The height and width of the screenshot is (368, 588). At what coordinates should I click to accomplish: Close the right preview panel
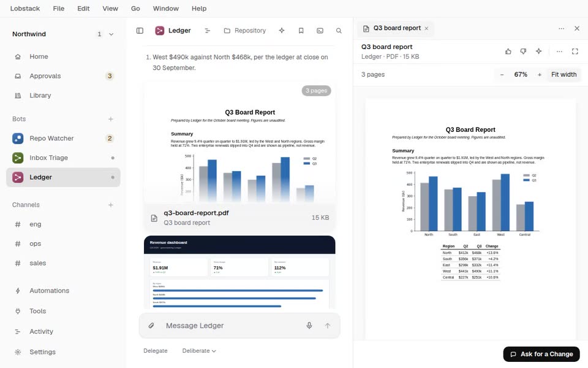click(577, 28)
